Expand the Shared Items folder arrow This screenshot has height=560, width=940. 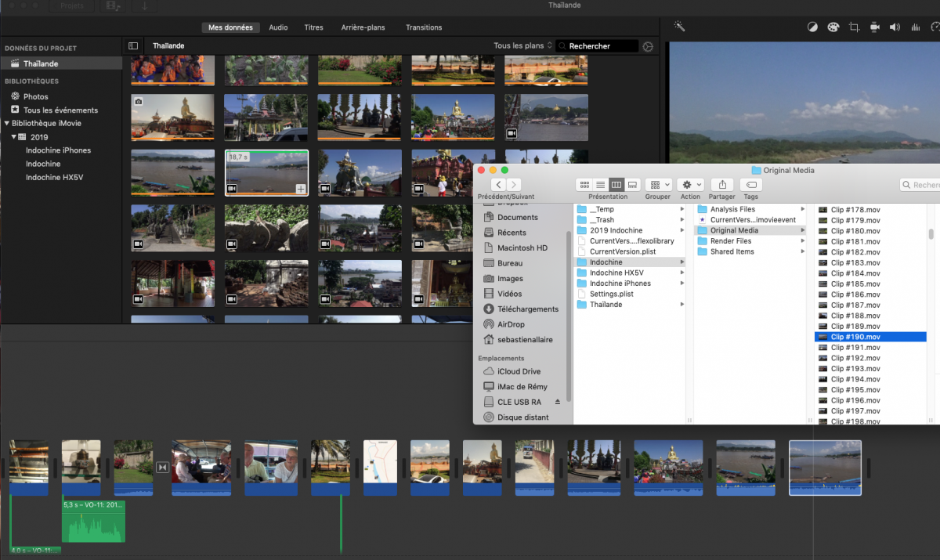coord(802,252)
